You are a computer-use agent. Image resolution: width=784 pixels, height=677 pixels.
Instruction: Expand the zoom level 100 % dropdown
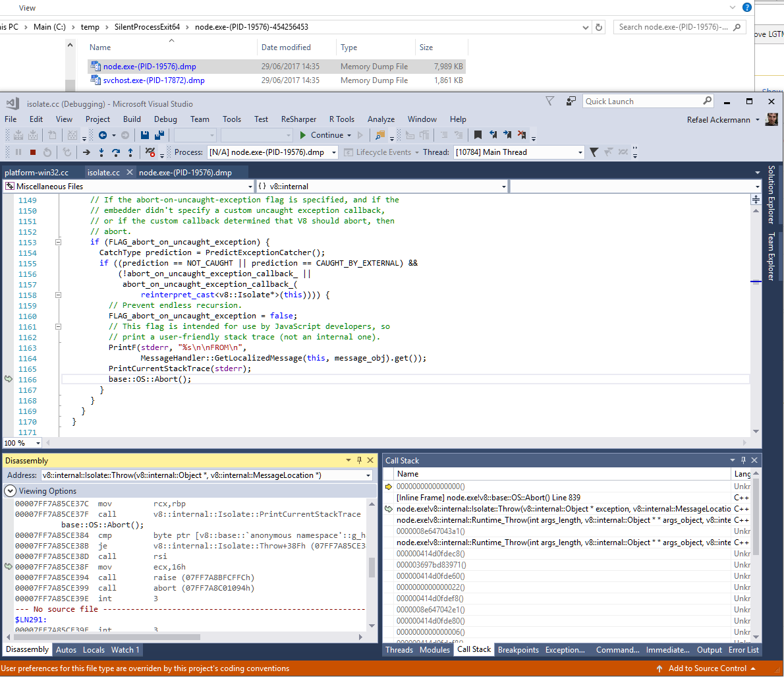tap(38, 443)
